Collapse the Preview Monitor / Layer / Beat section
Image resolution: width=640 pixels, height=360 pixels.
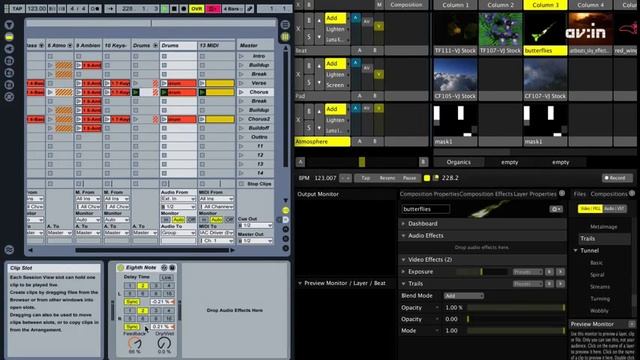300,283
